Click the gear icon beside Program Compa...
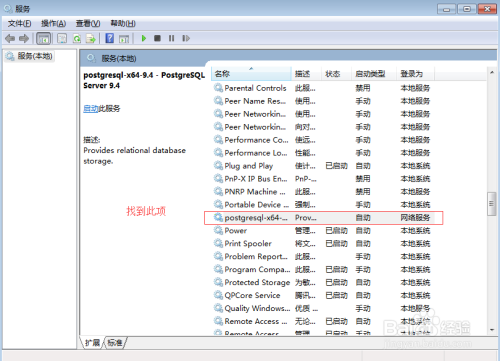 (218, 269)
